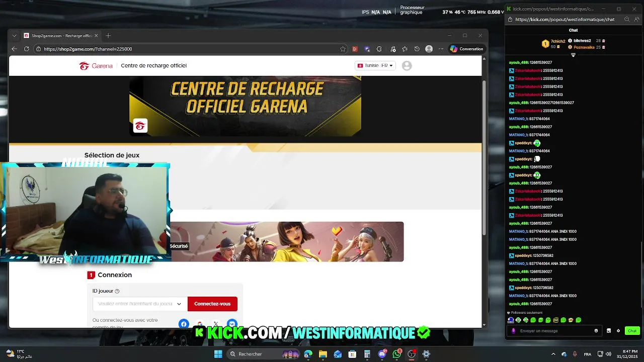The width and height of the screenshot is (644, 362).
Task: Zoom out icon in Kick chat window
Action: tap(626, 20)
